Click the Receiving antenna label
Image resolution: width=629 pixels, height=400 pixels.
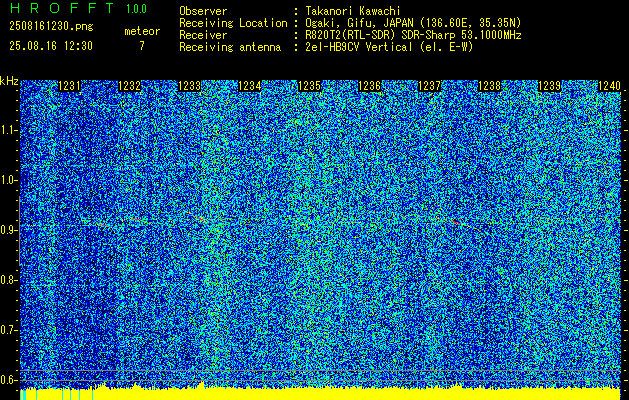point(230,47)
